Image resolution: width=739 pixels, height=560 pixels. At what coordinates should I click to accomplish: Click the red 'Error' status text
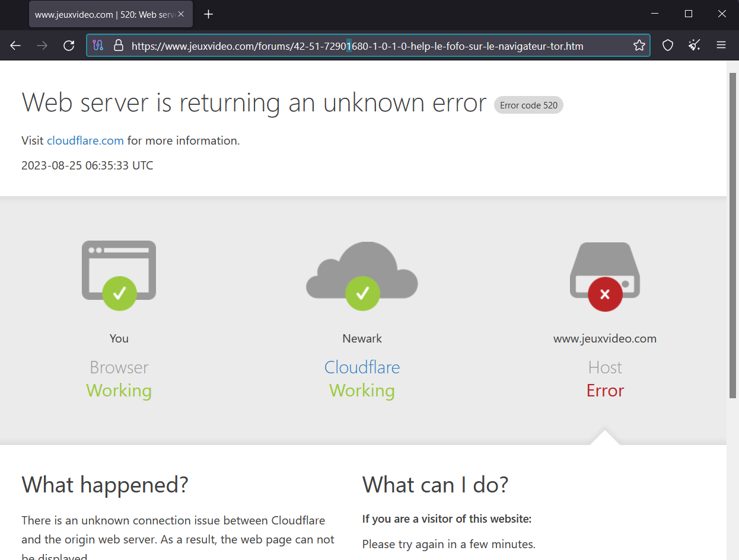click(605, 391)
